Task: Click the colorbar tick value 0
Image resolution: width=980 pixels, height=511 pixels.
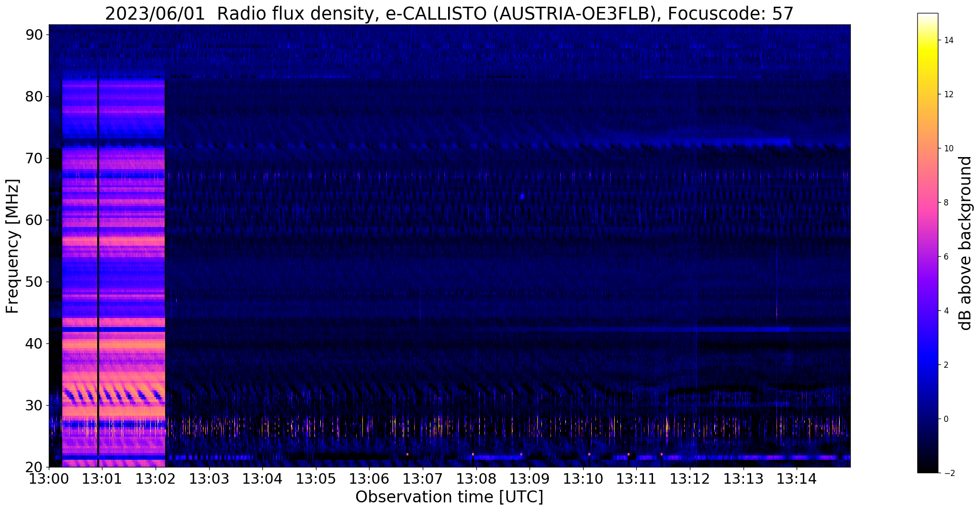Action: tap(945, 419)
